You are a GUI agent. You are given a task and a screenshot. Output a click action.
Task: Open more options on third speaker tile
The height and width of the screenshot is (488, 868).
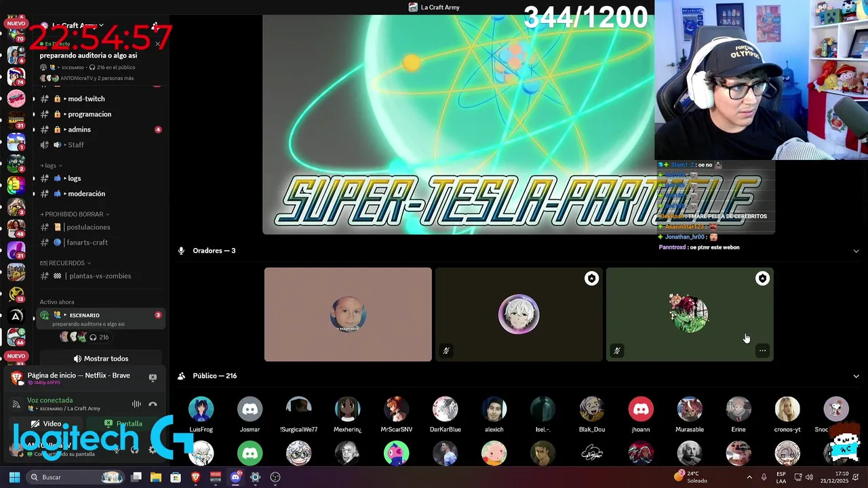click(x=763, y=350)
